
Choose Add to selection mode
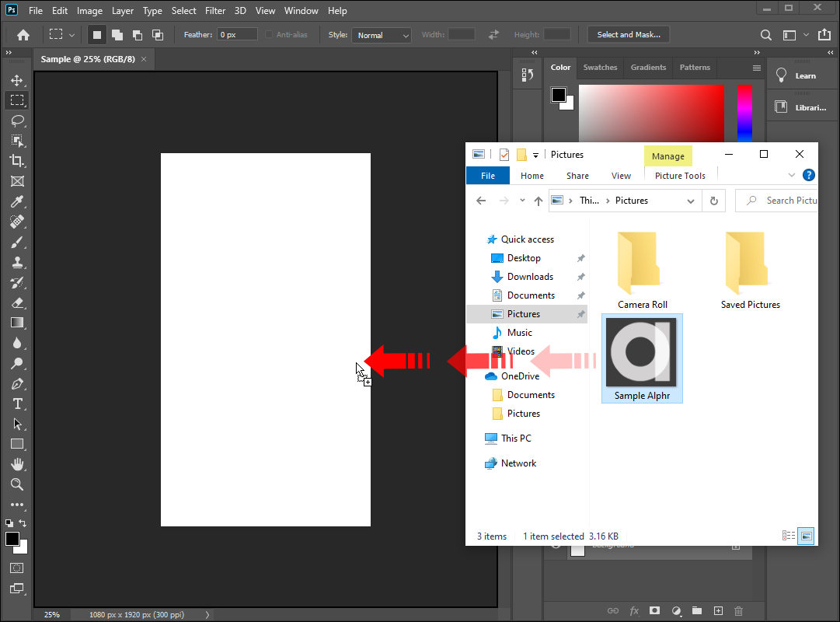click(x=117, y=35)
